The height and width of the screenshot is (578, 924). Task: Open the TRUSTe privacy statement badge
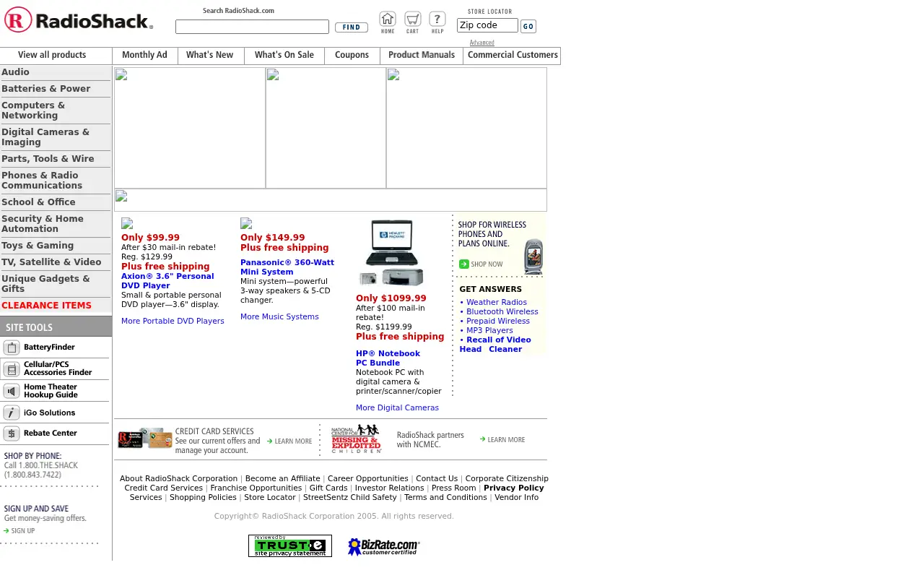coord(290,545)
